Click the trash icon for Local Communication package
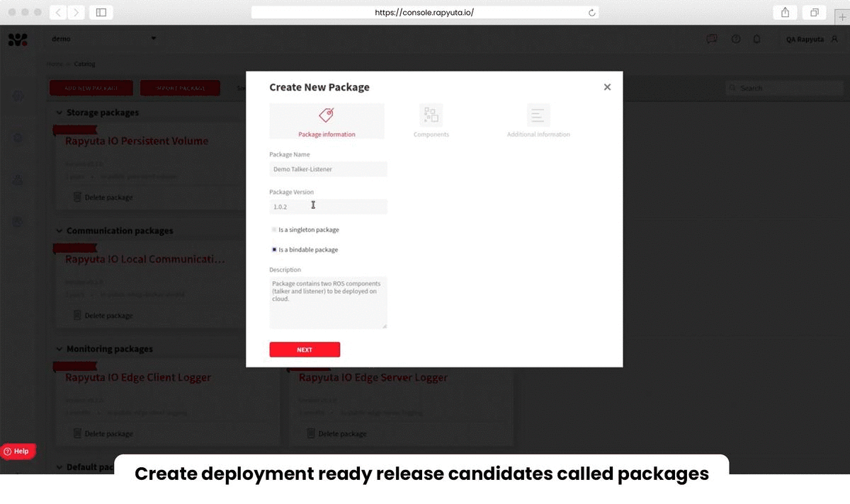 77,315
